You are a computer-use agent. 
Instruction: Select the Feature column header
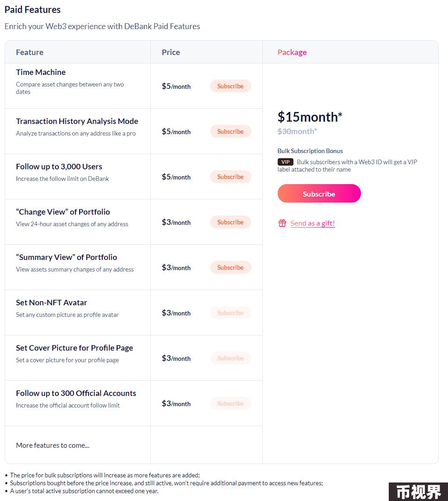pyautogui.click(x=30, y=52)
